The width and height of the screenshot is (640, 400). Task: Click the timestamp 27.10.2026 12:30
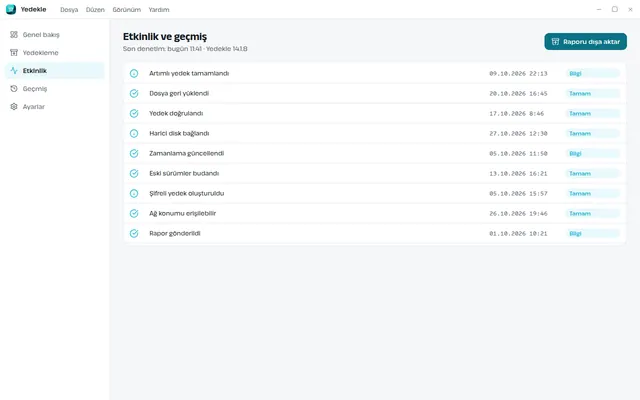pos(518,133)
